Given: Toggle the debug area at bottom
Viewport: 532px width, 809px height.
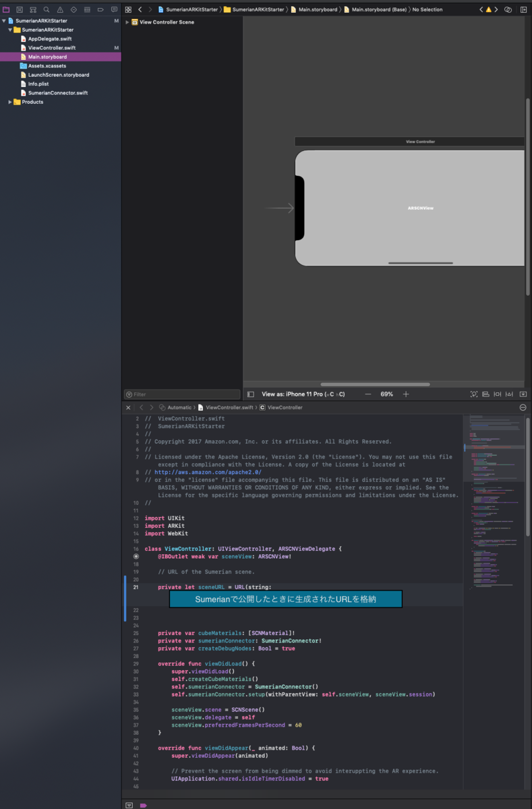Looking at the screenshot, I should [129, 805].
